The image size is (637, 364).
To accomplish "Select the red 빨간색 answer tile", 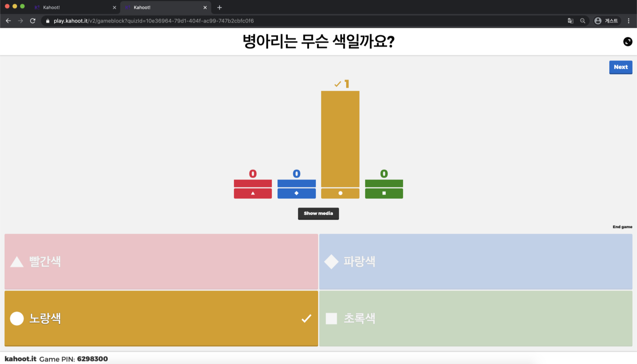I will click(x=161, y=261).
